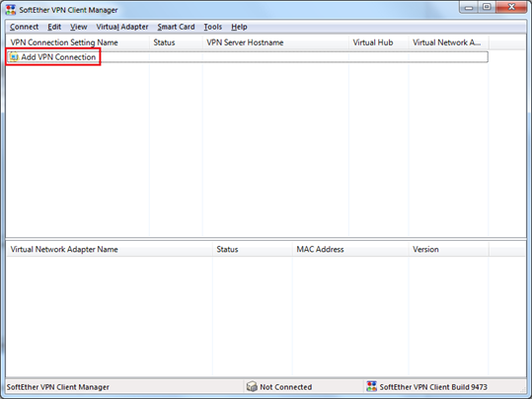The image size is (532, 399).
Task: Click the SoftEther title bar app icon
Action: point(11,10)
